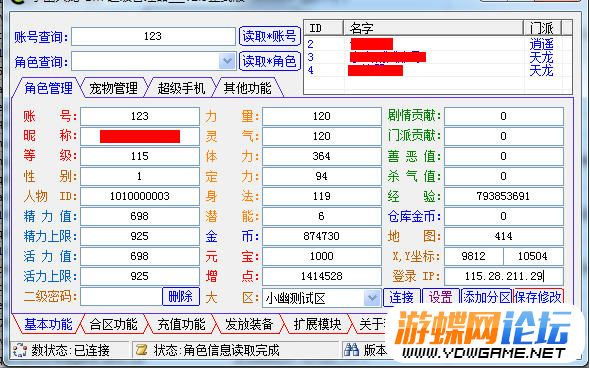The width and height of the screenshot is (590, 368).
Task: Click the 善恶值 field
Action: (504, 156)
